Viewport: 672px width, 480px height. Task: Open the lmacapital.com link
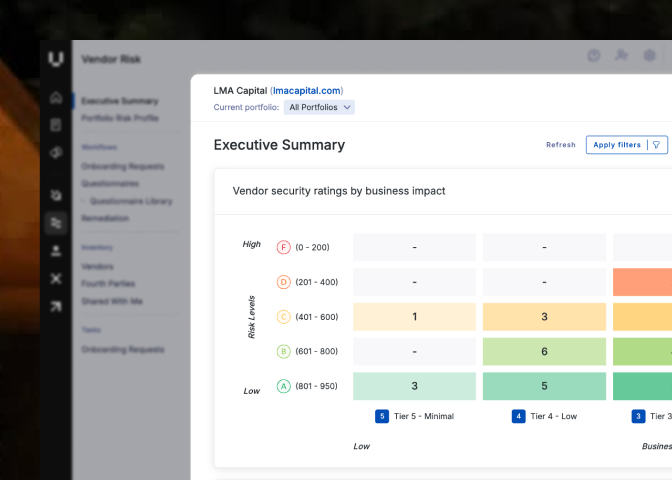point(307,91)
